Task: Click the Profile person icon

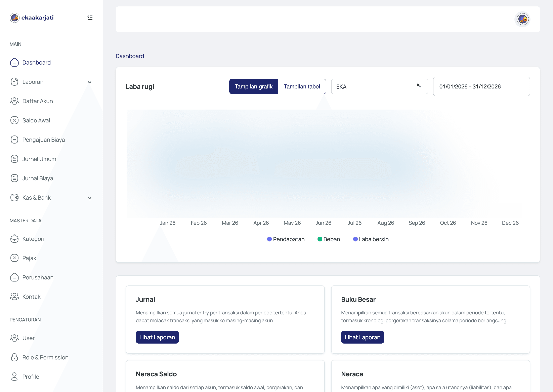Action: (14, 377)
